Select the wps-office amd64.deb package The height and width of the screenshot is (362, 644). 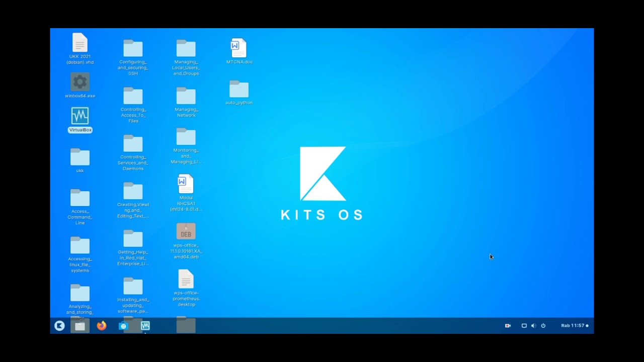point(186,241)
